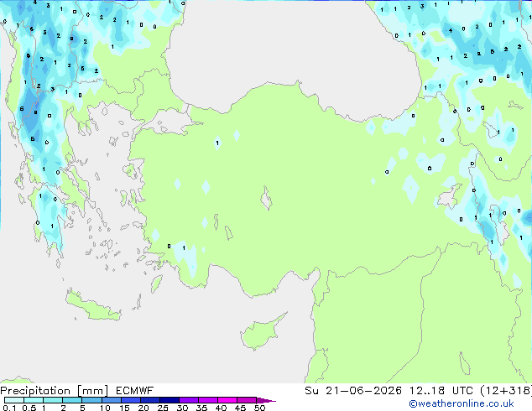Click the date 'Su 21-06-2026'
This screenshot has width=532, height=411.
pyautogui.click(x=353, y=391)
